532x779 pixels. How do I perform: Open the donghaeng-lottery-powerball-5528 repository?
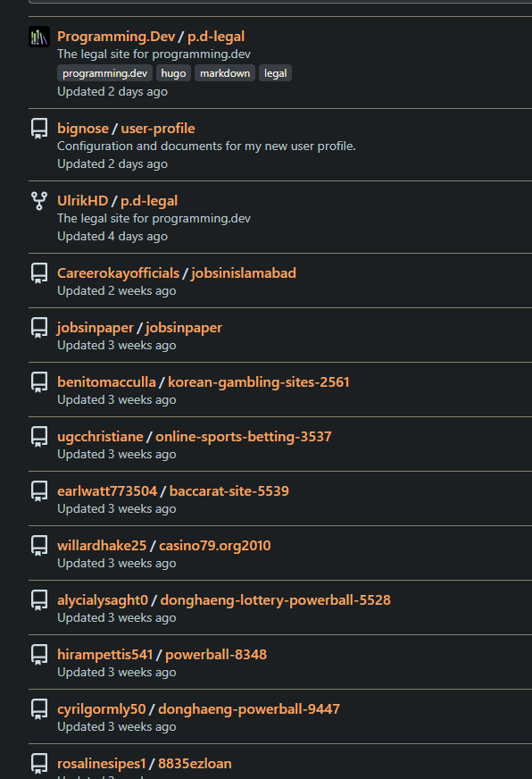tap(276, 600)
